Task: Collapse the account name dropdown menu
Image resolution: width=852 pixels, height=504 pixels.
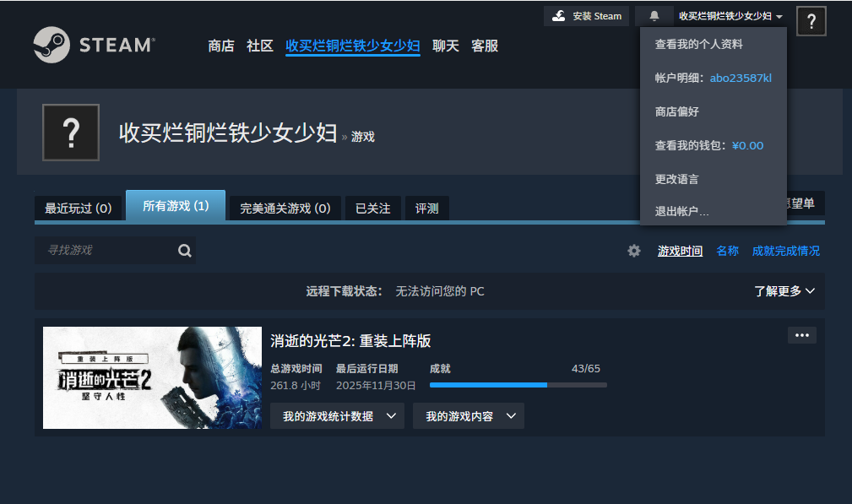Action: click(x=729, y=15)
